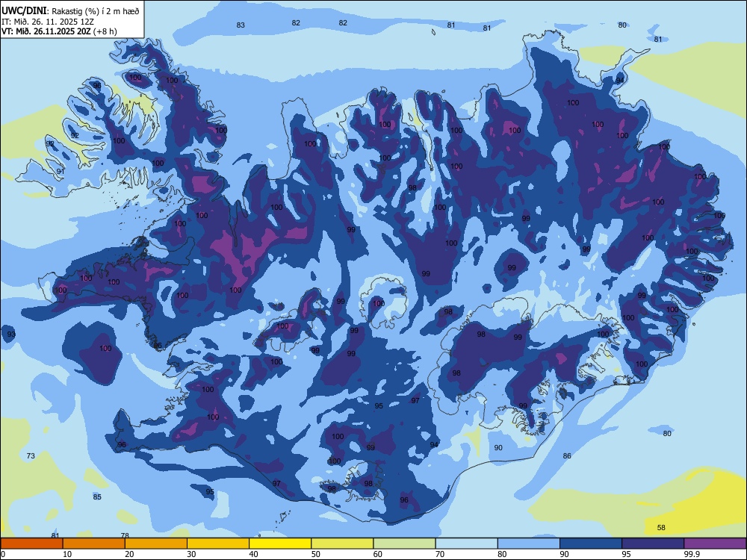The image size is (747, 560).
Task: Click the '85' humidity value on the map
Action: point(97,497)
